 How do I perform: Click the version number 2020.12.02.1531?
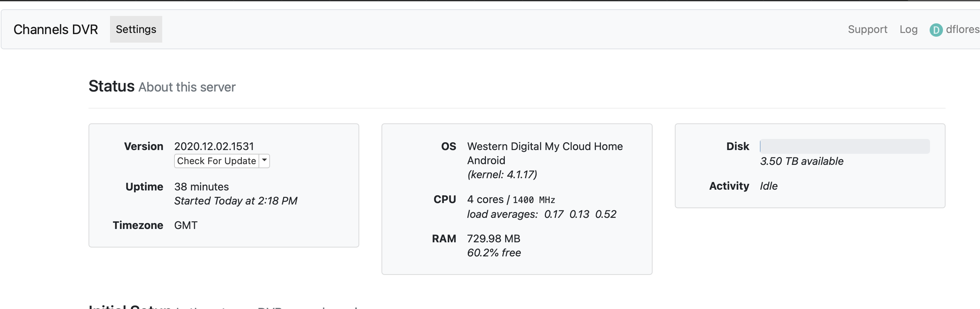pos(214,146)
